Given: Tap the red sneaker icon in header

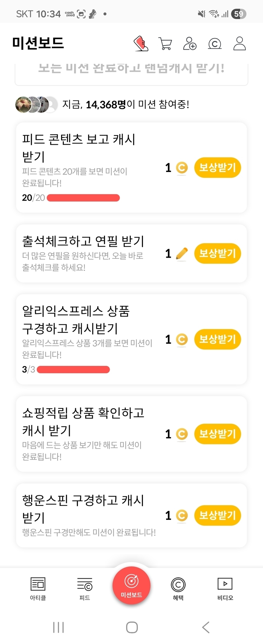Looking at the screenshot, I should tap(141, 43).
